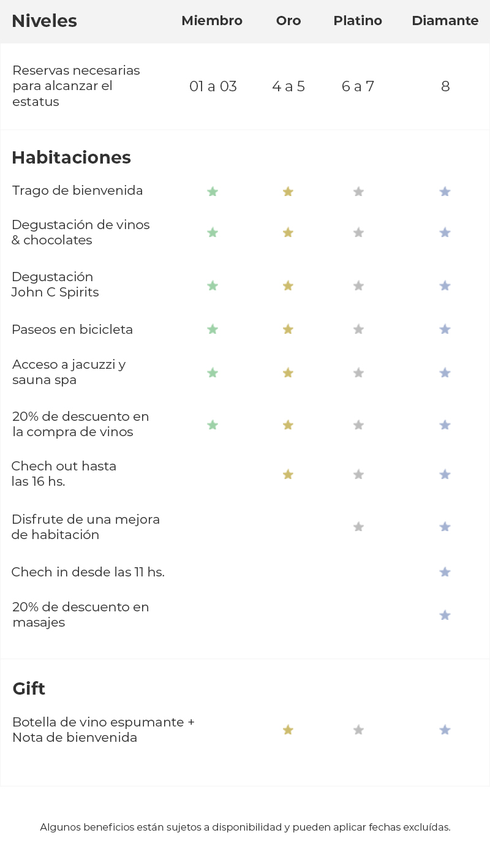490x868 pixels.
Task: Click the Oro star for Botella de vino espumante
Action: (x=288, y=730)
